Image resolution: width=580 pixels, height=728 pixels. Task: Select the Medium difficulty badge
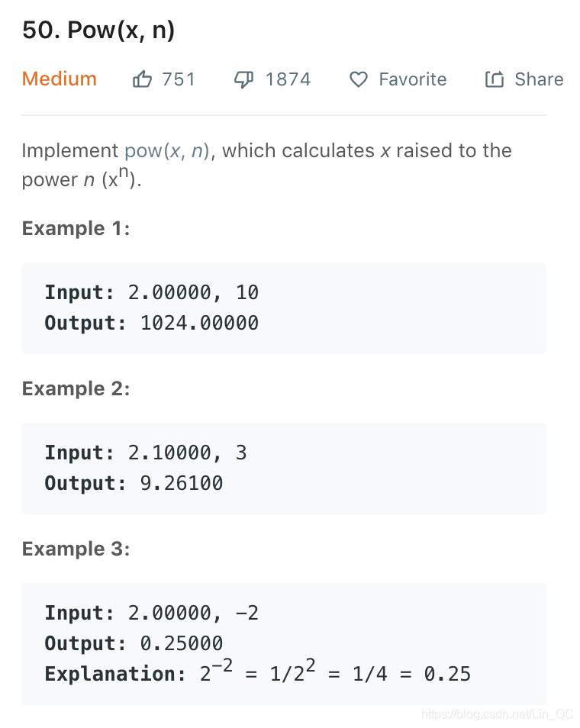point(59,79)
